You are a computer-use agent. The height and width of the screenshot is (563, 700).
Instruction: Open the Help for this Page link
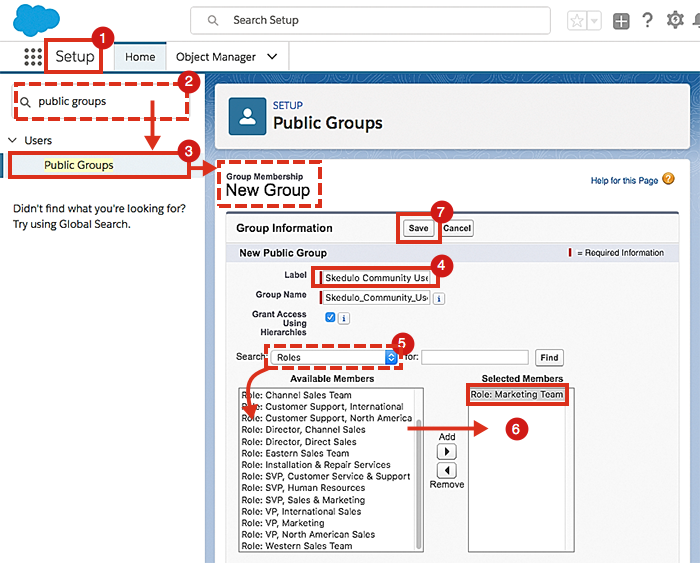pos(624,180)
